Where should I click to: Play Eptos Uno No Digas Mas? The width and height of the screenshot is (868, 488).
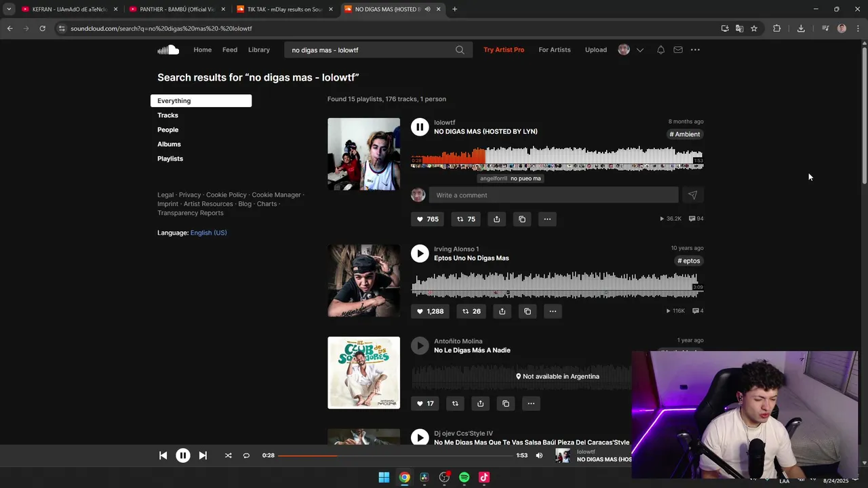[x=420, y=253]
